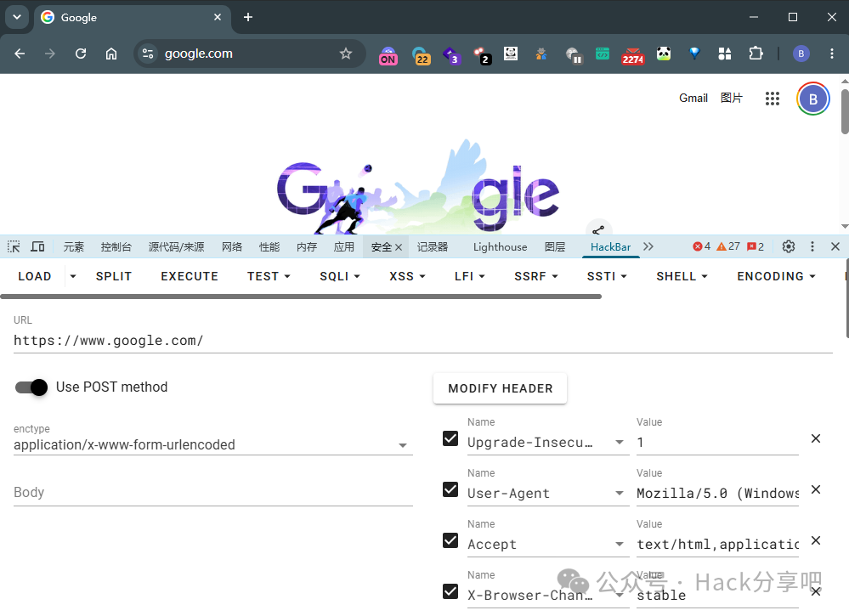Open the SSRF dropdown menu
849x616 pixels.
536,277
